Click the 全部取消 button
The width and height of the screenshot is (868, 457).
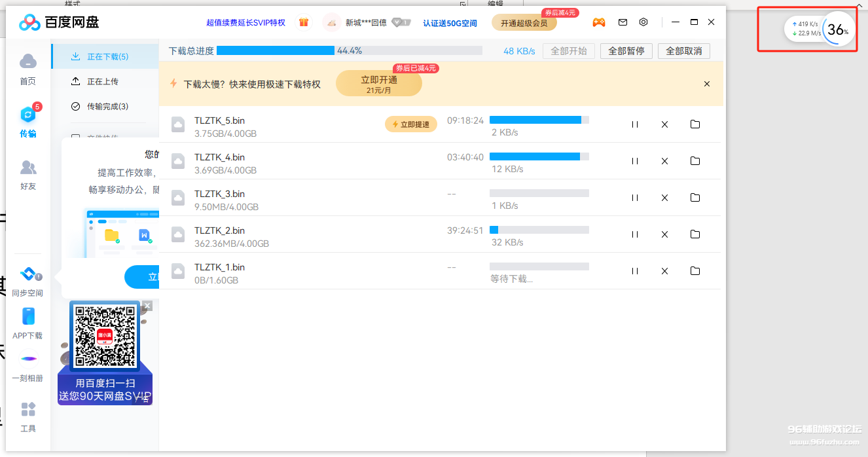(x=684, y=51)
